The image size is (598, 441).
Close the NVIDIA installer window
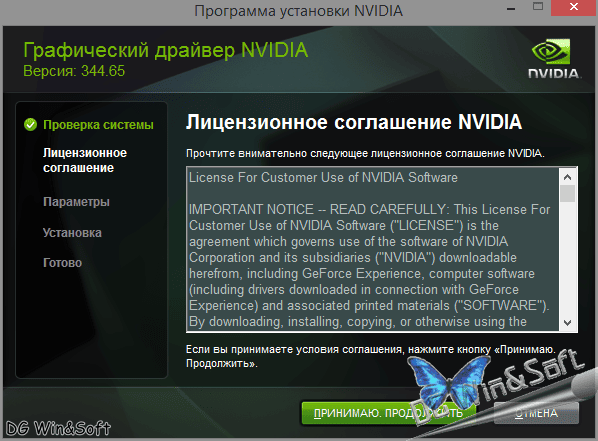pyautogui.click(x=573, y=7)
